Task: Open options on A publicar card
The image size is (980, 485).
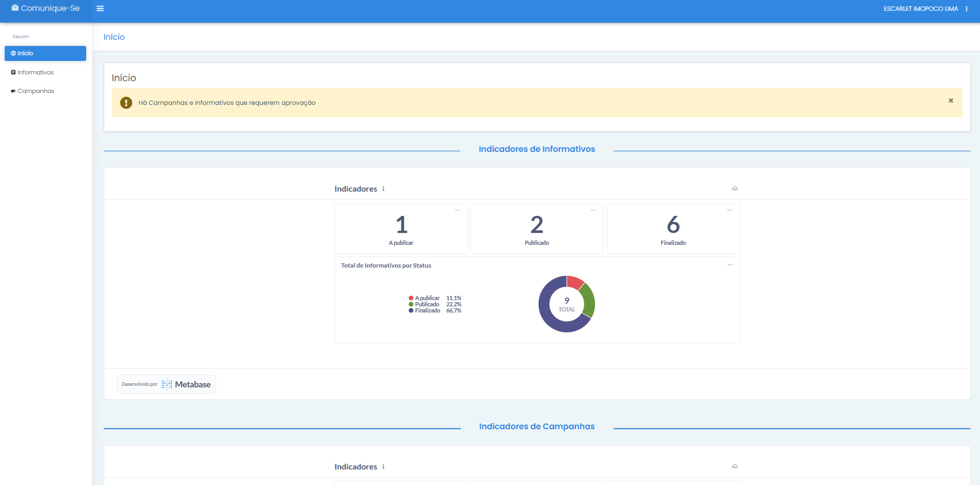Action: coord(457,210)
